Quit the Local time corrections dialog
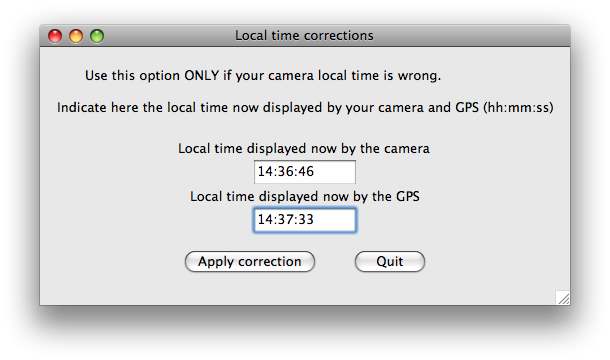 [x=390, y=262]
